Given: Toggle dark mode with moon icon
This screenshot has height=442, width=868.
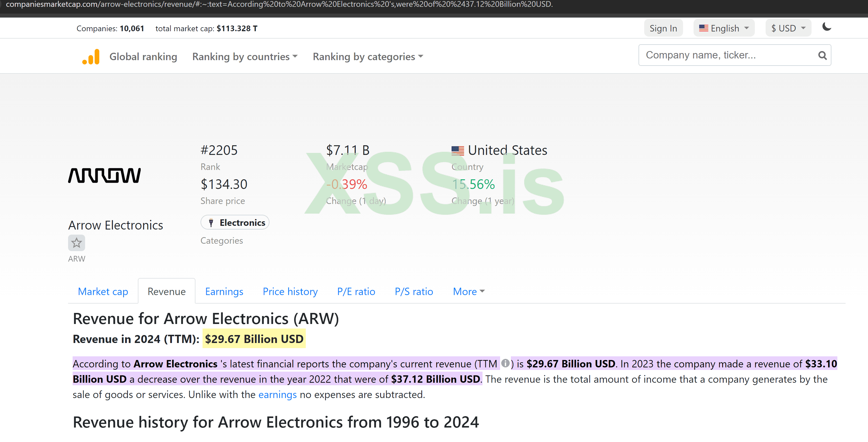Looking at the screenshot, I should pyautogui.click(x=826, y=27).
